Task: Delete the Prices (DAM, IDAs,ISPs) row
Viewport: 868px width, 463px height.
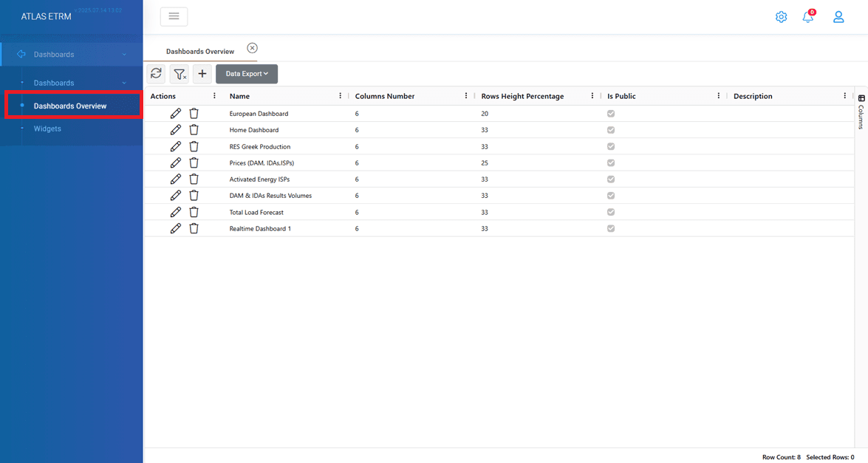Action: click(194, 162)
